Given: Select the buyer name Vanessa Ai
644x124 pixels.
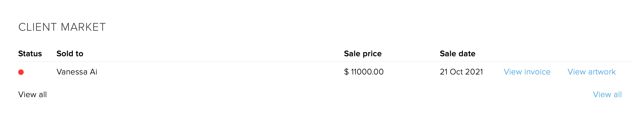Looking at the screenshot, I should [77, 72].
